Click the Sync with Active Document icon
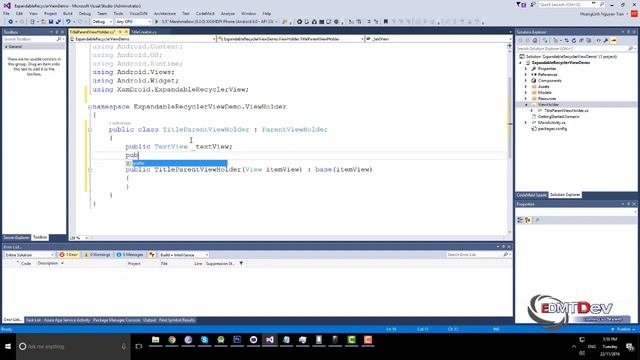This screenshot has width=640, height=360. (566, 40)
